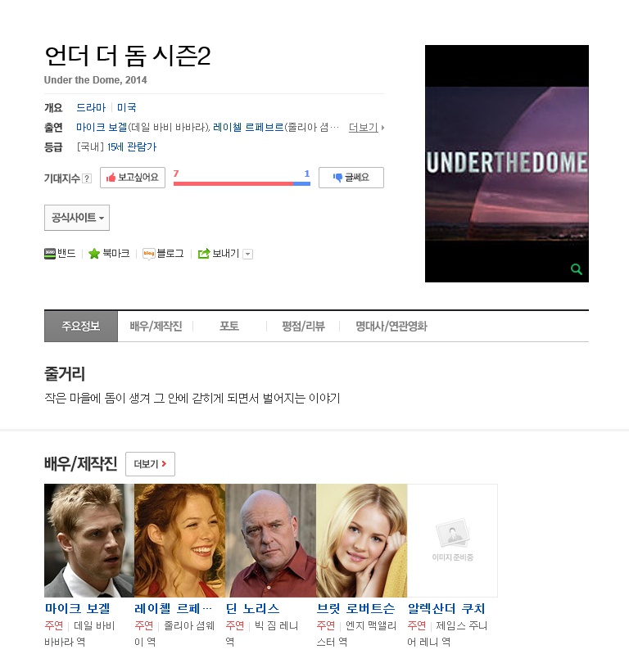Click the red-blue 기대지수 rating bar
629x672 pixels.
point(242,183)
